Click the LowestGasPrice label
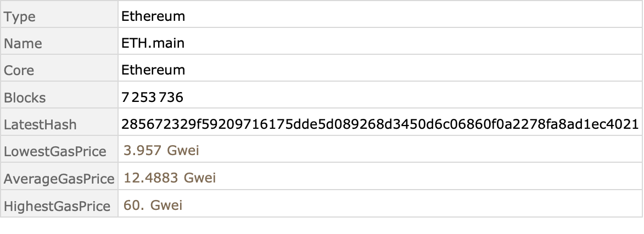The height and width of the screenshot is (234, 644). (55, 152)
